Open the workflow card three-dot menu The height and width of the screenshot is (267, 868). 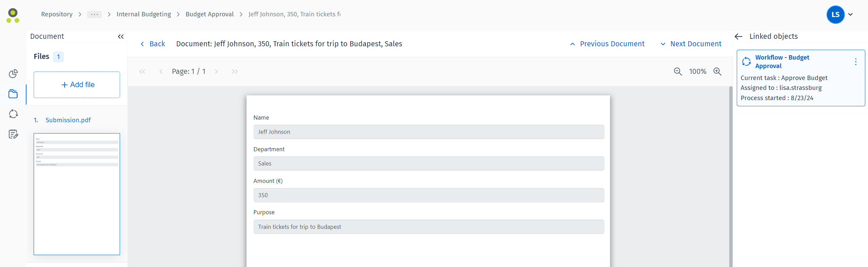pos(855,62)
